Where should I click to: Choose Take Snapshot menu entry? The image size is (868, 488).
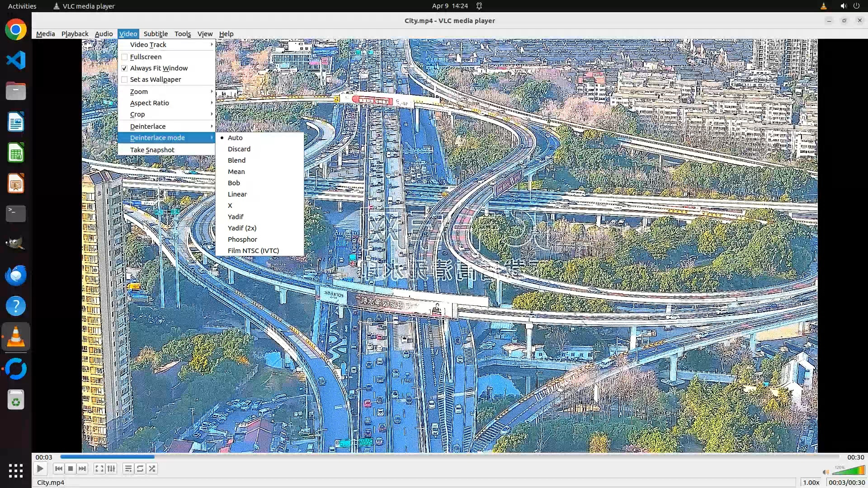pyautogui.click(x=152, y=150)
